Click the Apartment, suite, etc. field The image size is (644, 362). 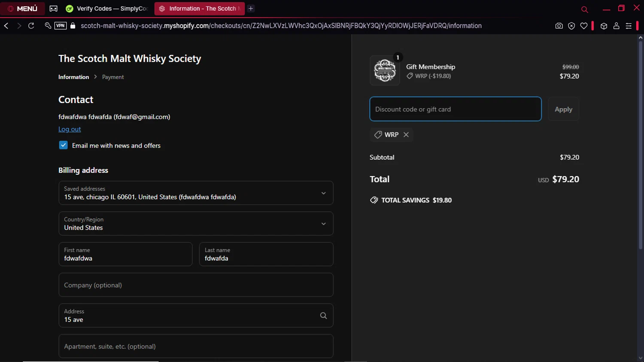[x=196, y=346]
